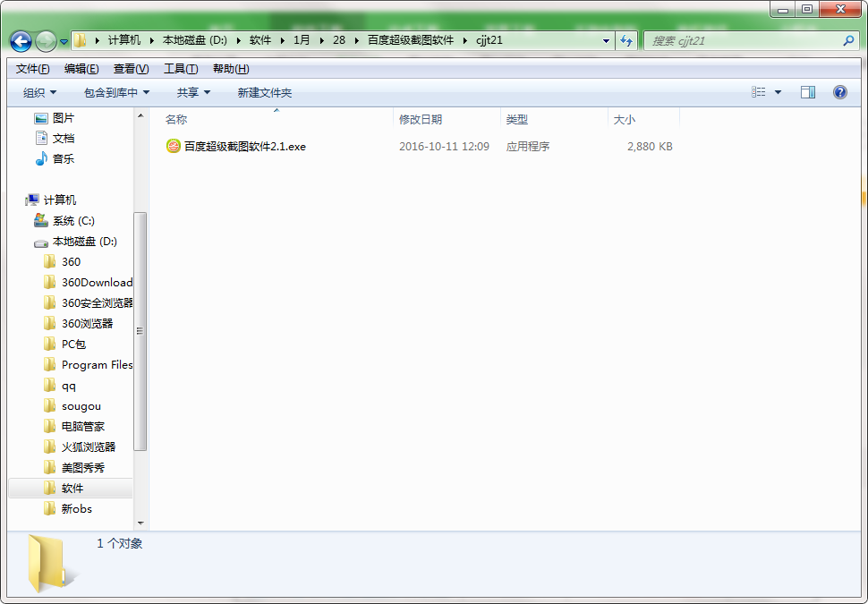
Task: Open the 包含到库中 dropdown
Action: tap(116, 92)
